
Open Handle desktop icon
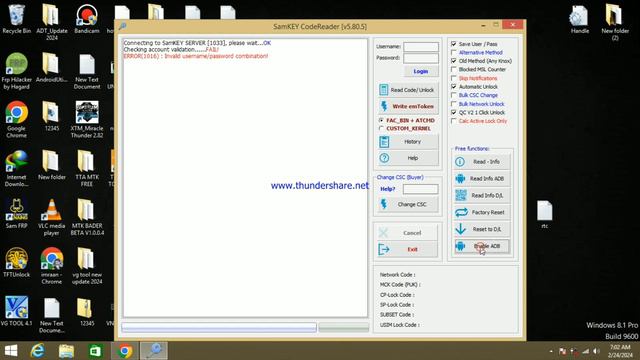(x=580, y=19)
